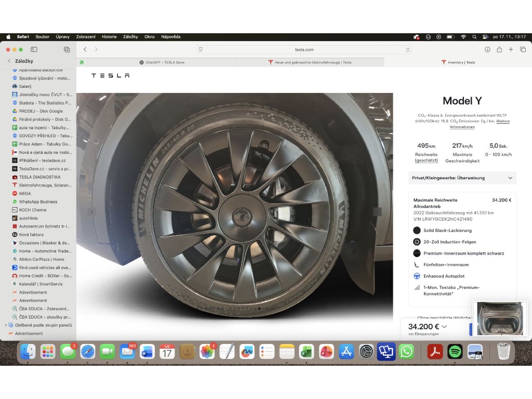The image size is (532, 399).
Task: Launch Excel from the Dock
Action: pos(307,352)
